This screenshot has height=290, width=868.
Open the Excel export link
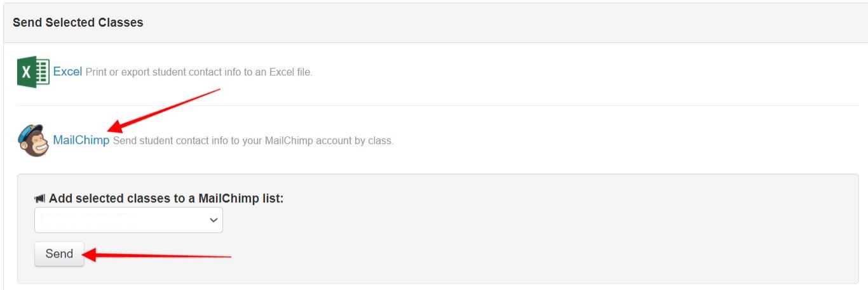[x=67, y=72]
